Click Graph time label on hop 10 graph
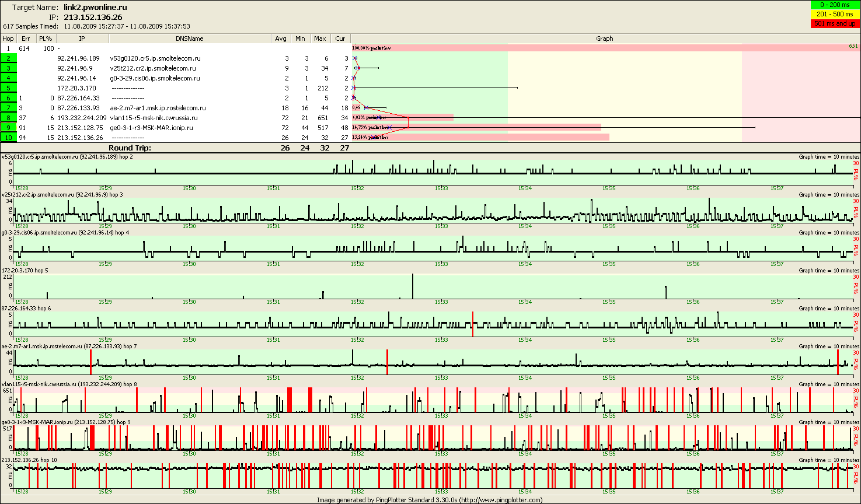Image resolution: width=861 pixels, height=504 pixels. tap(829, 460)
